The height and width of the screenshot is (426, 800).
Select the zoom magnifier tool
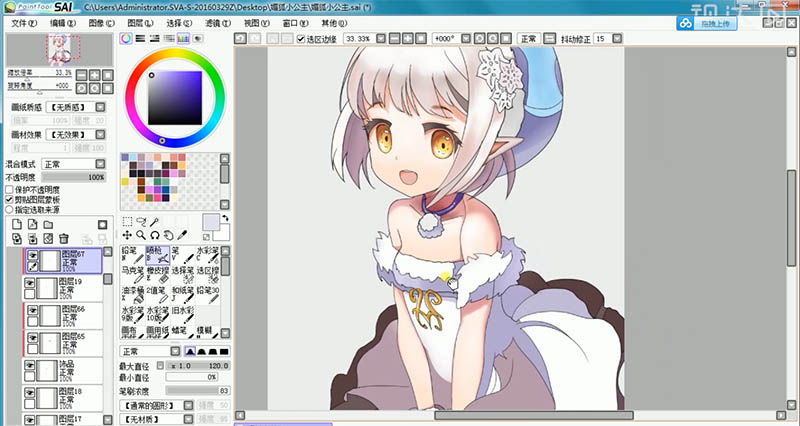pos(141,235)
